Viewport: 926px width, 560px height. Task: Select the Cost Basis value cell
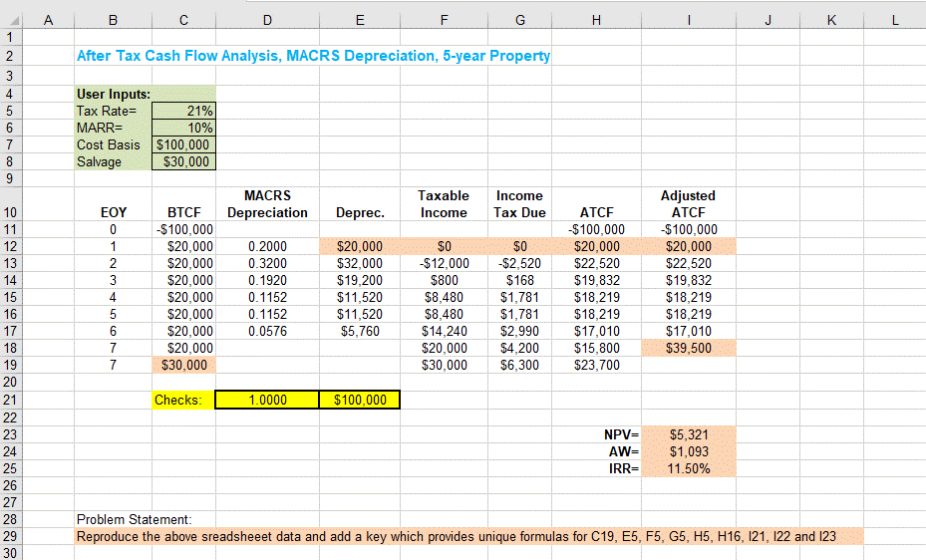click(x=182, y=144)
